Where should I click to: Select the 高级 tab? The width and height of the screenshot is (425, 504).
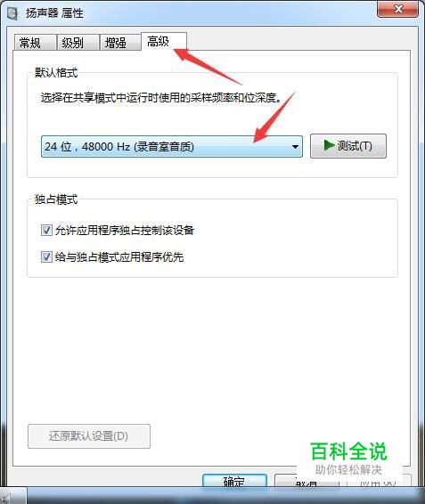164,42
